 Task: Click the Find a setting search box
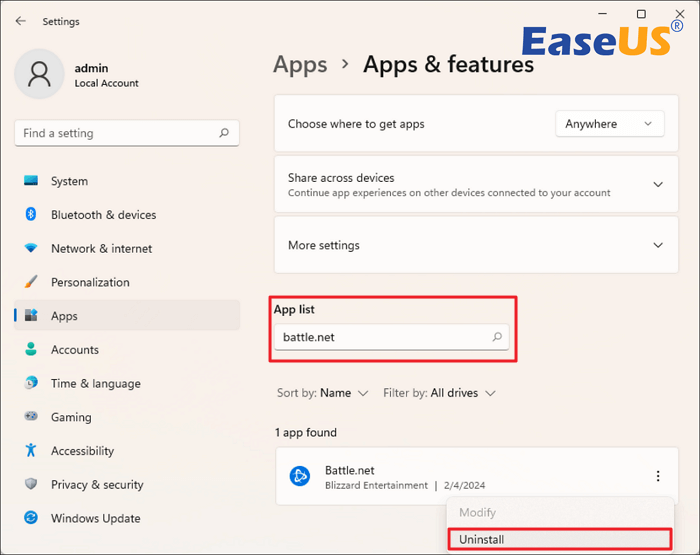127,133
